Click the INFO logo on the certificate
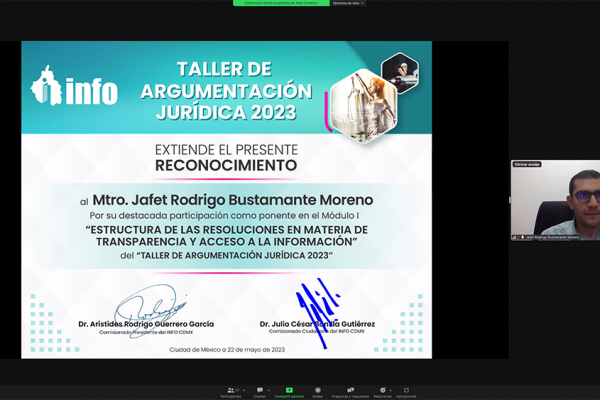Image resolution: width=600 pixels, height=400 pixels. click(74, 86)
